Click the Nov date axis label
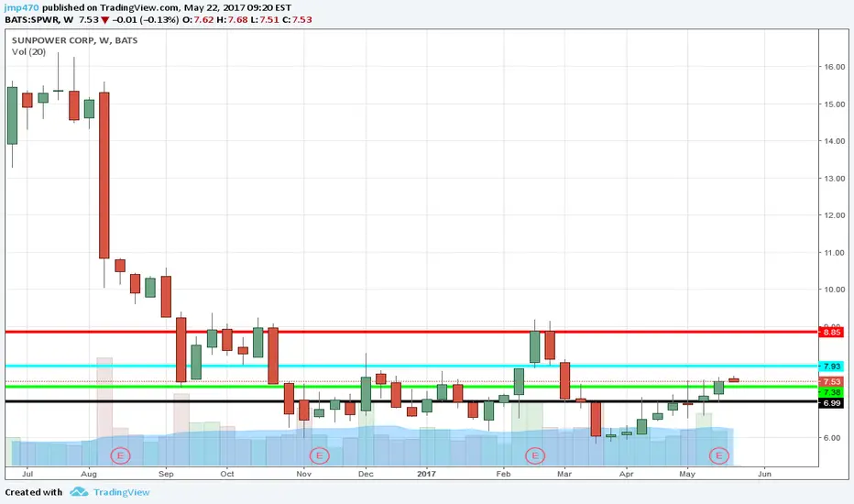 pyautogui.click(x=304, y=474)
